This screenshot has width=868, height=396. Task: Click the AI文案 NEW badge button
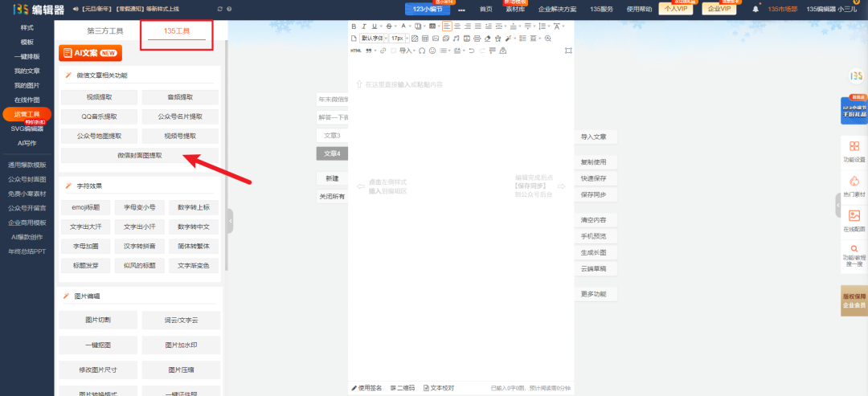[x=90, y=53]
